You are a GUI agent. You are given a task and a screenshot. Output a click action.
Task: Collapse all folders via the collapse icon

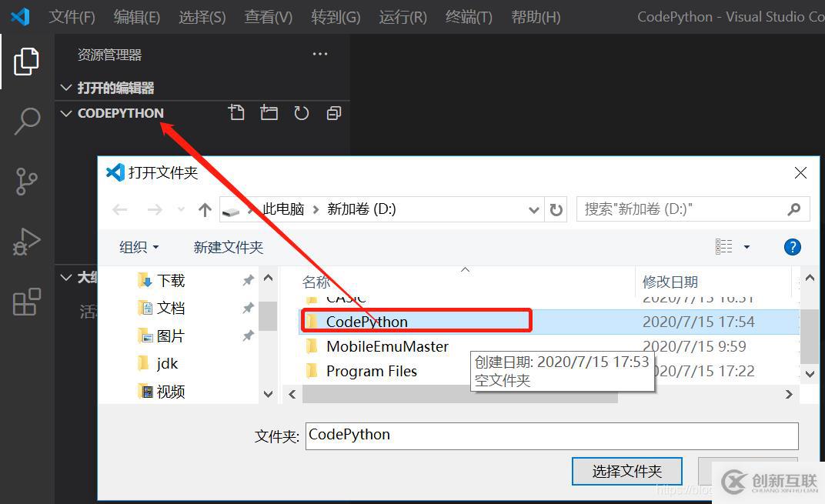click(333, 112)
